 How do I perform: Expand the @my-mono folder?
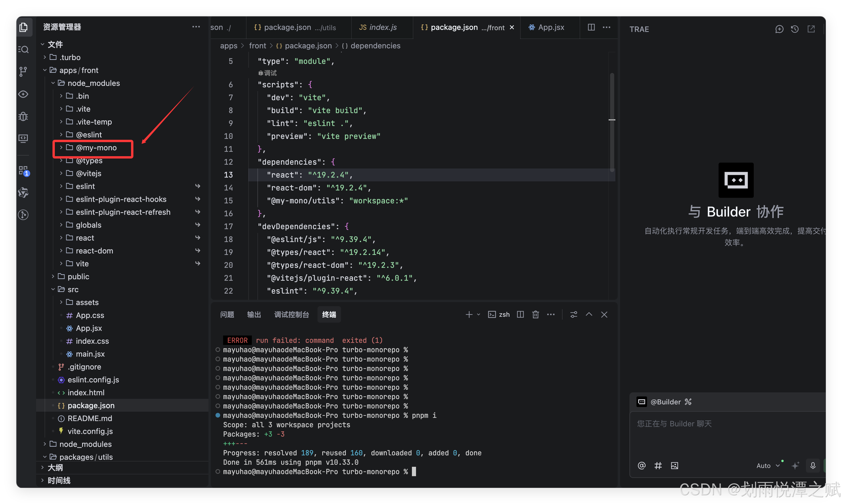pyautogui.click(x=96, y=148)
